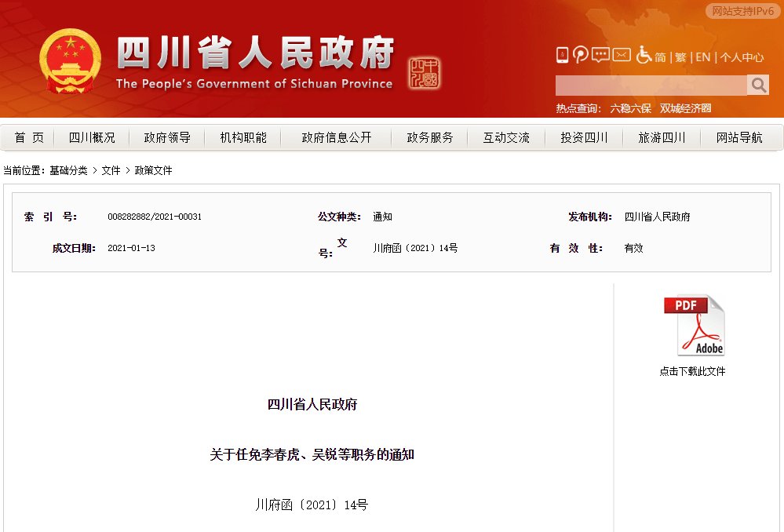Viewport: 784px width, 532px height.
Task: Click the 发布机构 label
Action: tap(590, 217)
